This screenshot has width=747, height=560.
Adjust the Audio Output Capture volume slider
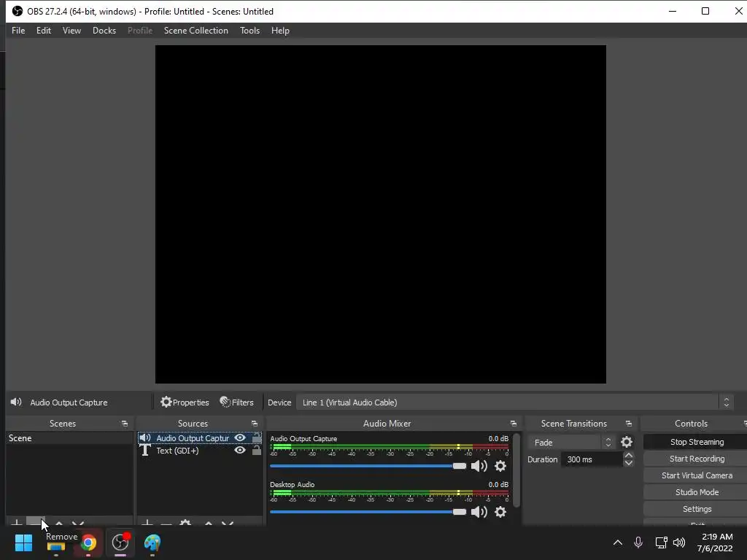pyautogui.click(x=368, y=466)
